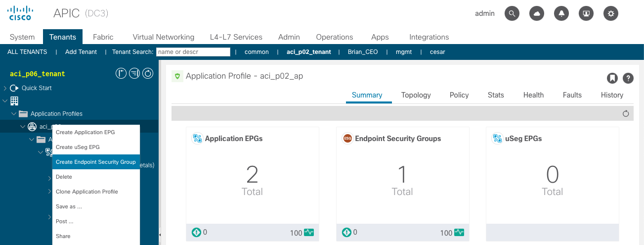Go to the Fabric main menu
This screenshot has height=245, width=644.
(x=103, y=37)
